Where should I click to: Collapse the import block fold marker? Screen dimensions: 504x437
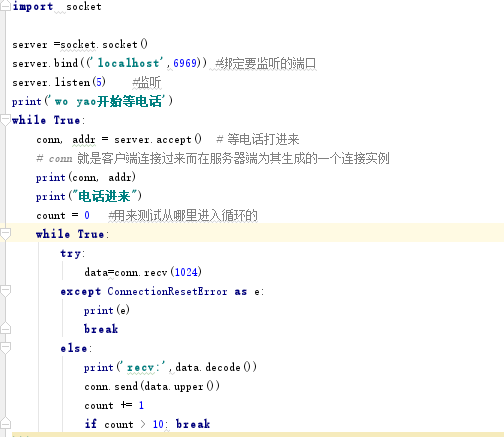pyautogui.click(x=5, y=6)
